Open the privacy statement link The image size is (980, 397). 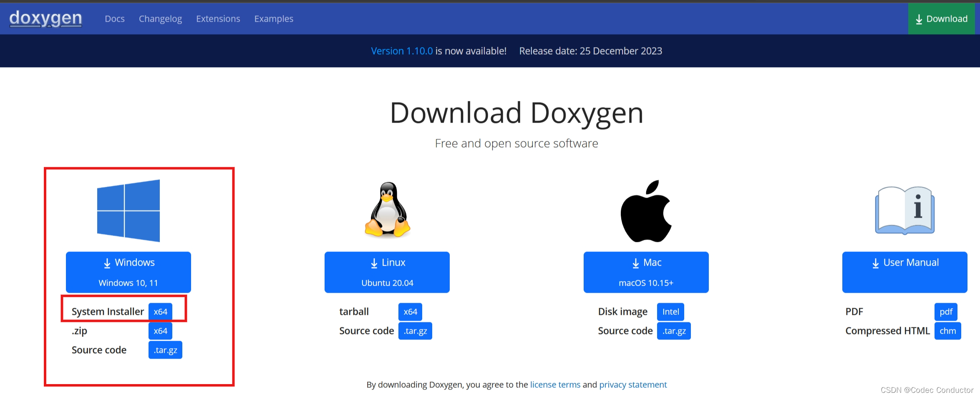coord(633,384)
